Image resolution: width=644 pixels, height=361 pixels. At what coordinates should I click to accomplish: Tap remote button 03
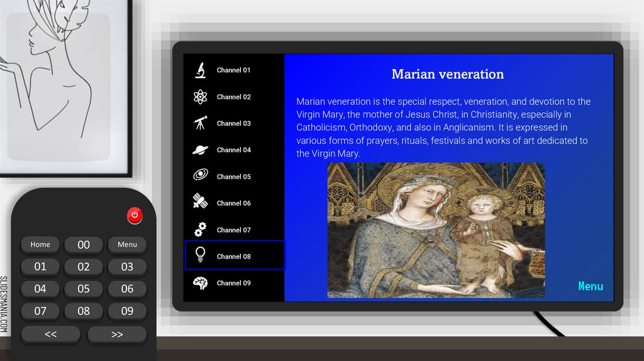pyautogui.click(x=127, y=267)
